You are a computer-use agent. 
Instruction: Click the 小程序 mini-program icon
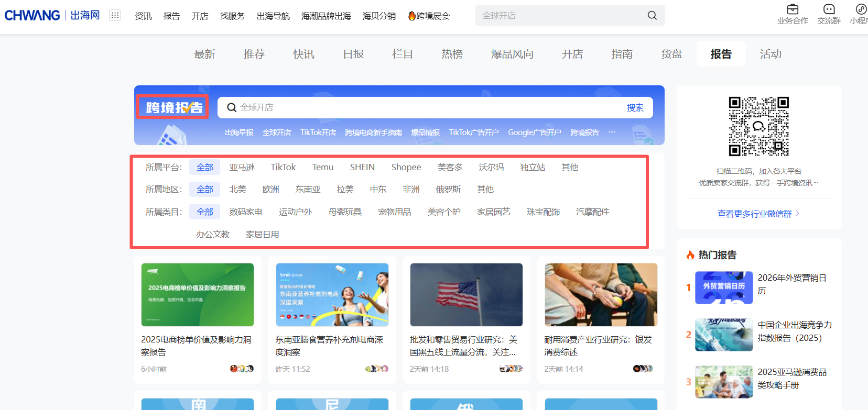pyautogui.click(x=861, y=9)
